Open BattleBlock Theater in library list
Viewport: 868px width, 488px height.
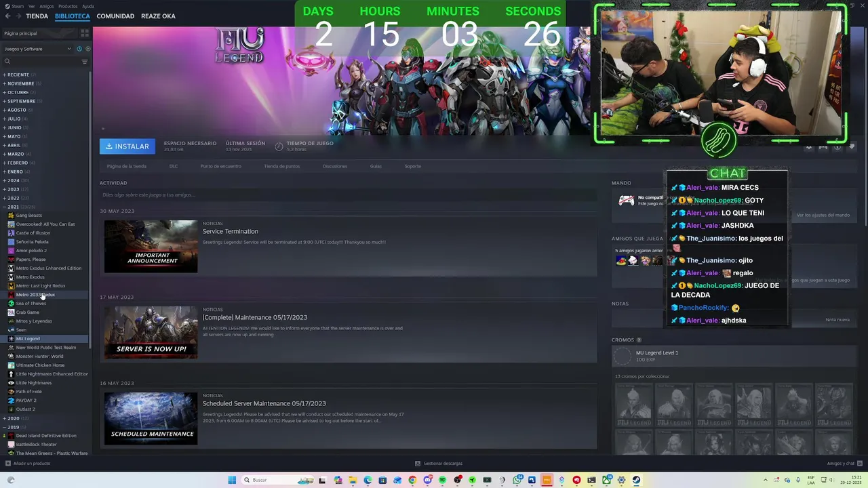coord(37,445)
